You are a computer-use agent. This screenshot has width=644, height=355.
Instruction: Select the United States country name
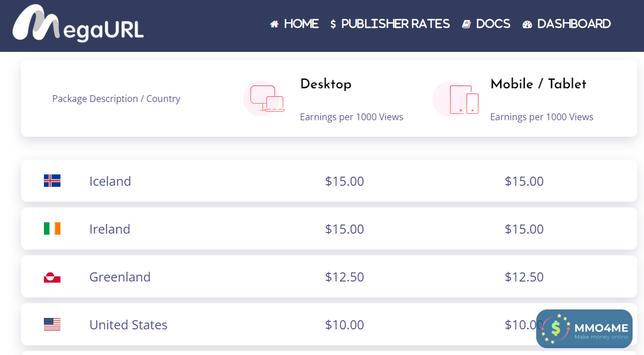coord(128,325)
